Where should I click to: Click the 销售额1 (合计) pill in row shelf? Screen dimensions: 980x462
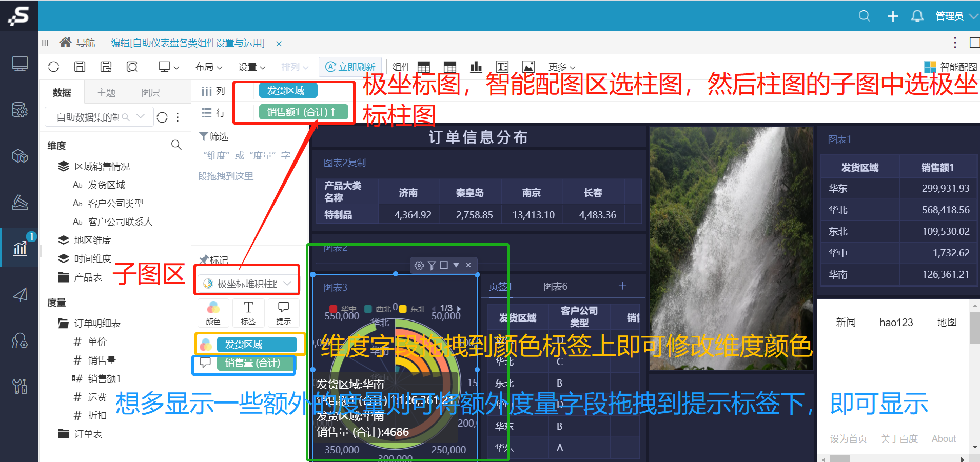(x=304, y=112)
